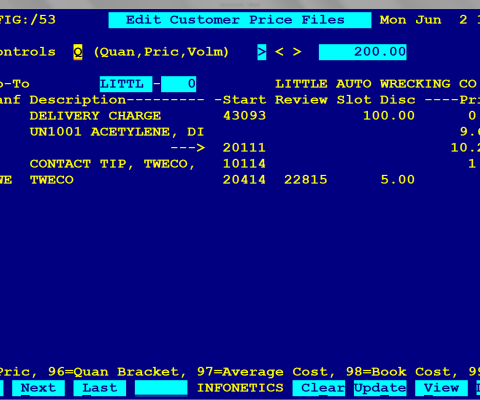Click start value 20111
Image resolution: width=480 pixels, height=400 pixels.
click(244, 148)
